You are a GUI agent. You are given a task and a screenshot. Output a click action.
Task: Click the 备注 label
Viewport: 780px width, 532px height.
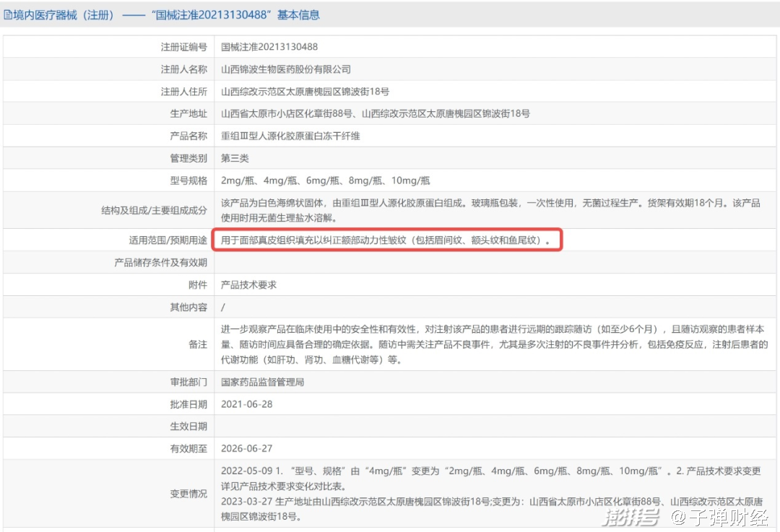pos(197,344)
